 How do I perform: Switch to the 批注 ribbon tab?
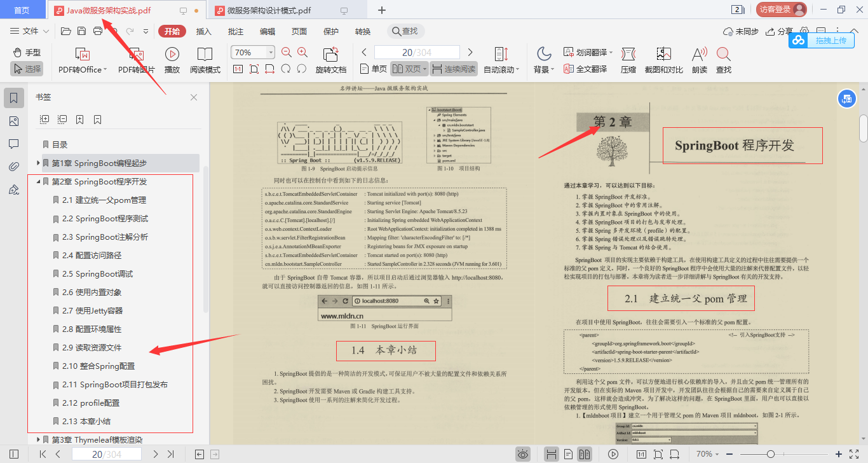236,31
